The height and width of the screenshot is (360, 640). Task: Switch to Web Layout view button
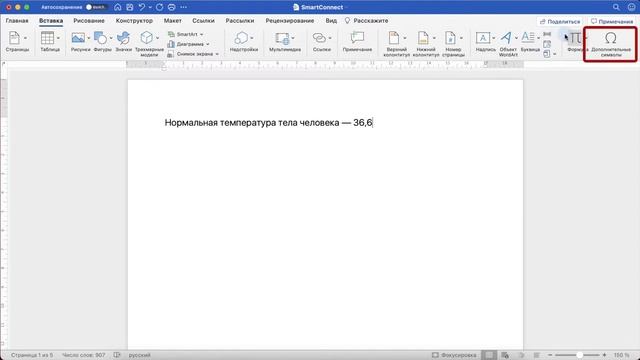(x=505, y=355)
